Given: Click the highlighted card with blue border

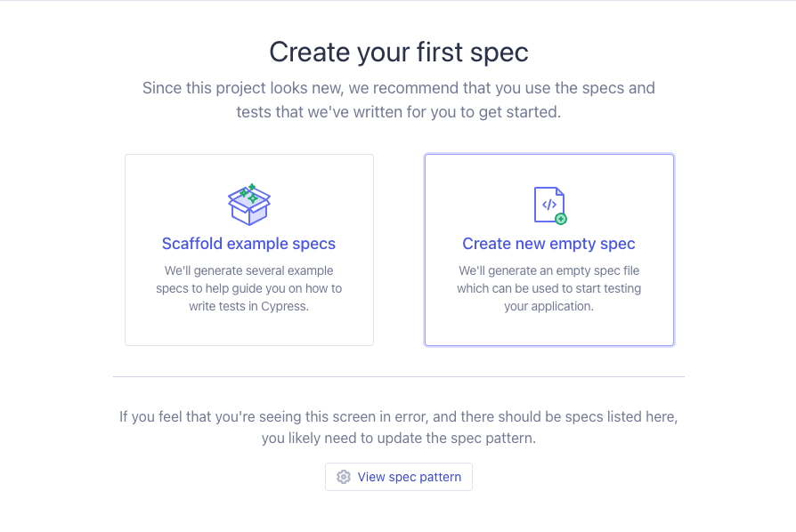Looking at the screenshot, I should click(549, 249).
